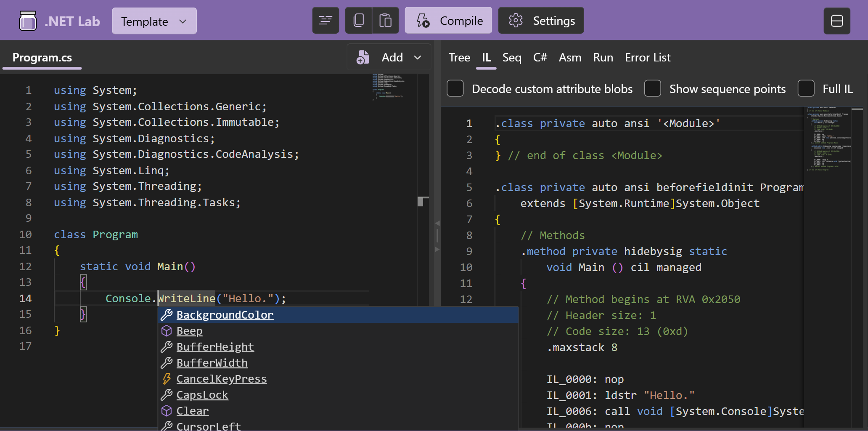Switch to the IL tab
868x431 pixels.
[x=486, y=58]
